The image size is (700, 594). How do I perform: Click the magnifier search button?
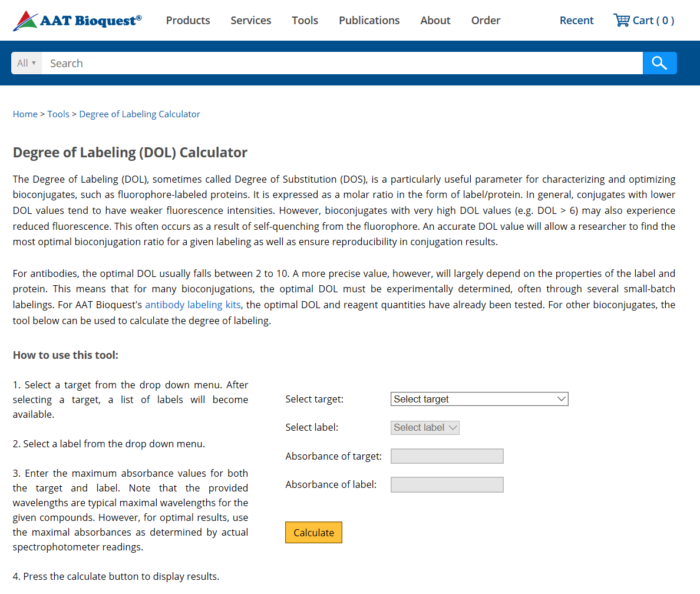pos(659,63)
